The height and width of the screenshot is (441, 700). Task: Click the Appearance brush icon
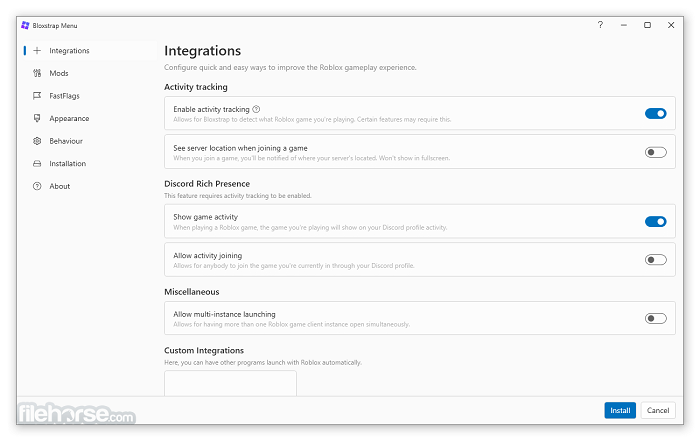click(37, 118)
